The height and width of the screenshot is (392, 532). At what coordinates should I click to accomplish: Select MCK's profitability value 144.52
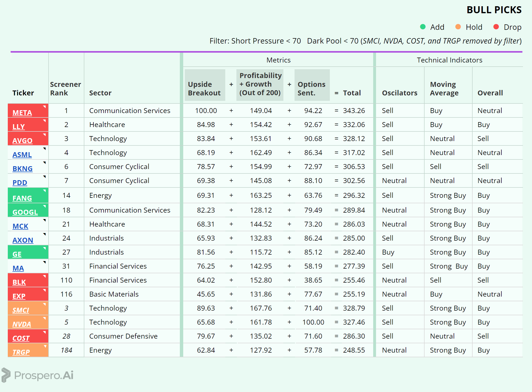[x=261, y=224]
